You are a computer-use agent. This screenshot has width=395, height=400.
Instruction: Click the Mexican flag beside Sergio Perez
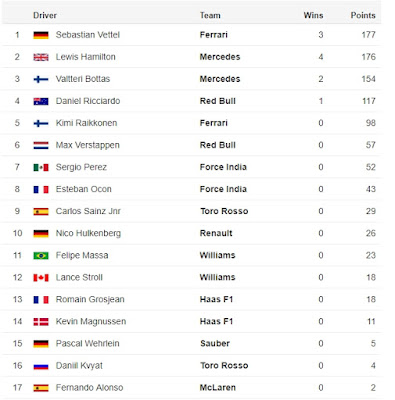(x=41, y=167)
